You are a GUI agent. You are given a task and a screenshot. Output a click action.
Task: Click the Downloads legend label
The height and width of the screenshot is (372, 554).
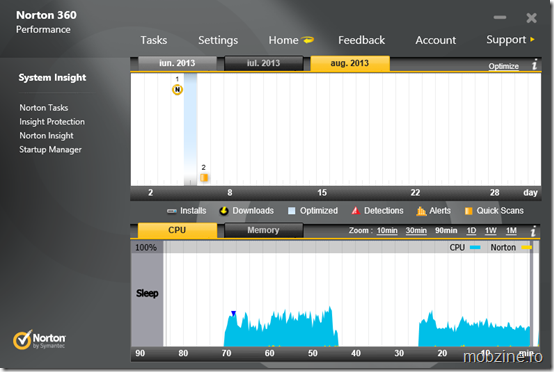(x=253, y=211)
